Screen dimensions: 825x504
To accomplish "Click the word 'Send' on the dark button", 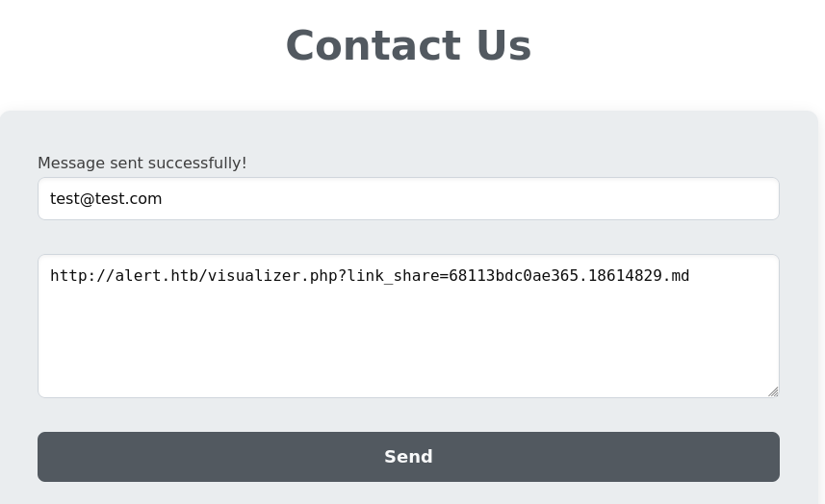I will (x=408, y=457).
